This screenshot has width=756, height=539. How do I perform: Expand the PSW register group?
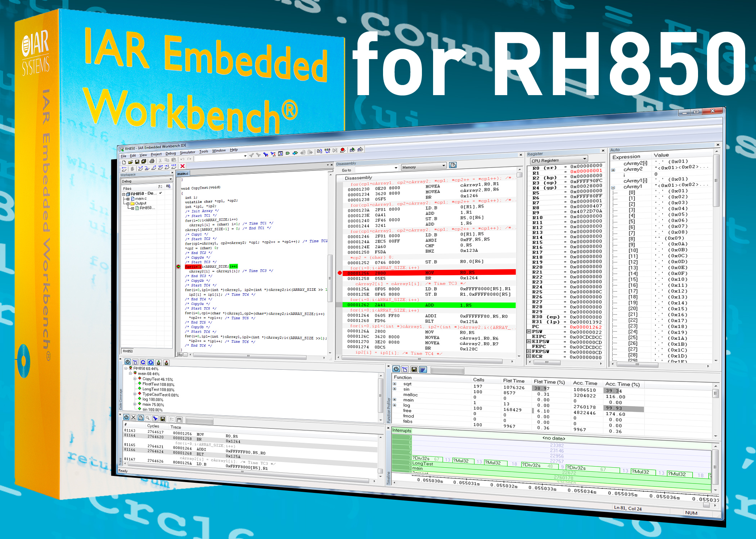pyautogui.click(x=528, y=331)
